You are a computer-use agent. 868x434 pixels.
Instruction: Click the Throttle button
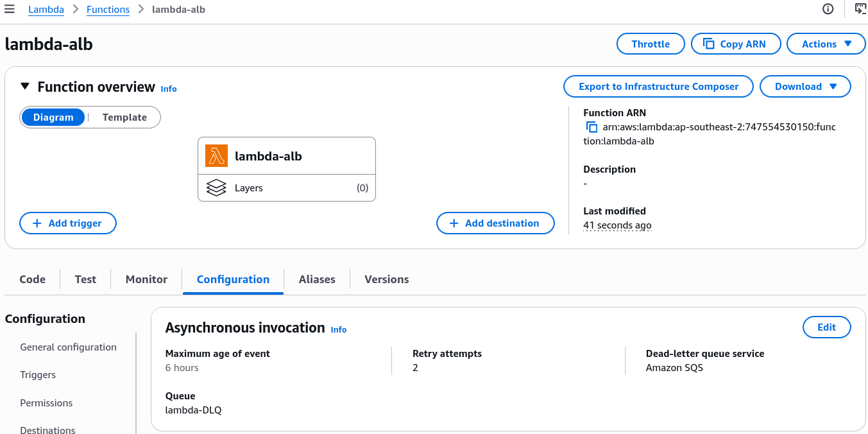pos(651,44)
